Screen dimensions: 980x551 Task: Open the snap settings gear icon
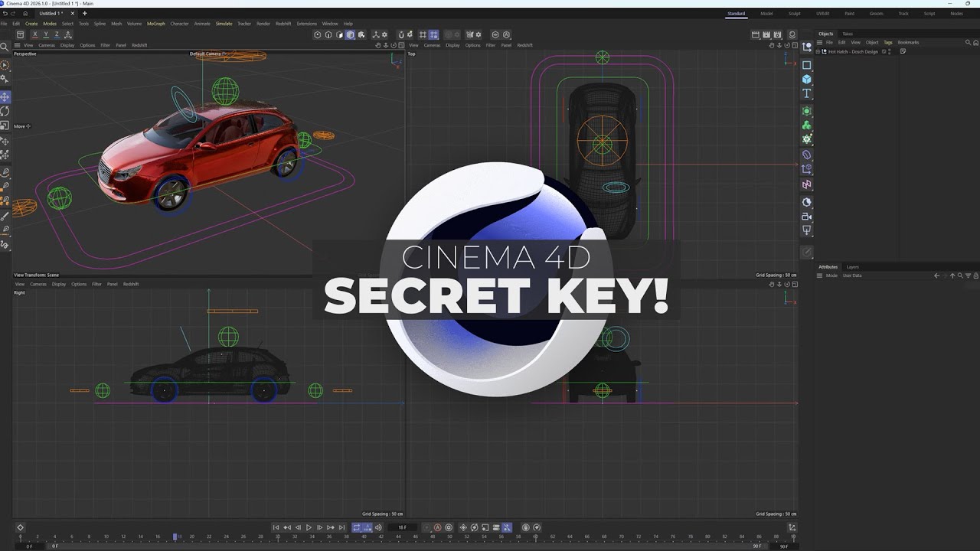coord(410,34)
